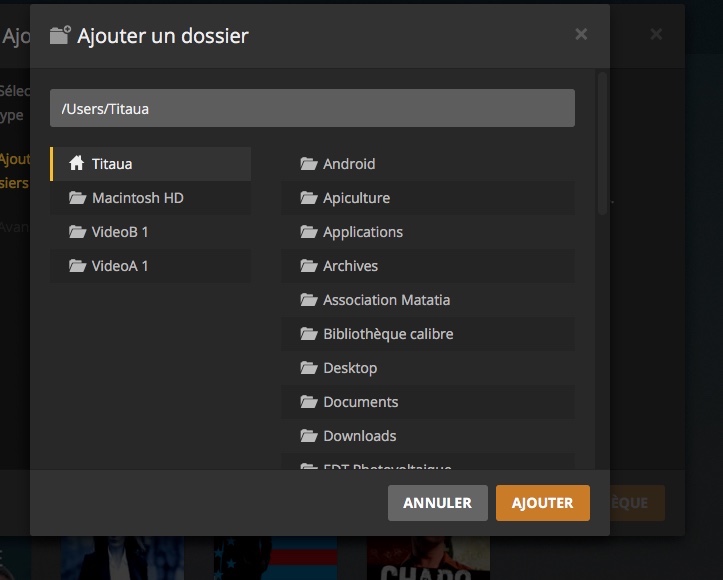Click the folder icon beside Macintosh HD
This screenshot has height=580, width=723.
(x=77, y=198)
